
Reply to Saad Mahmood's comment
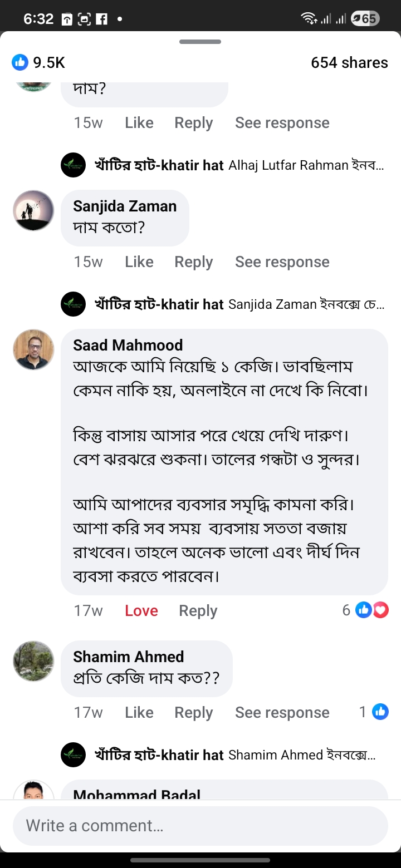tap(198, 610)
